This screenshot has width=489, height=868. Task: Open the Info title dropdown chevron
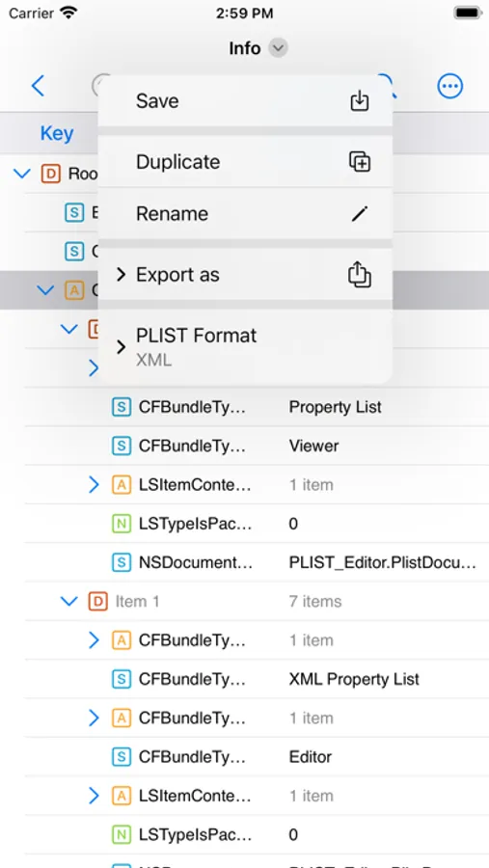click(278, 48)
